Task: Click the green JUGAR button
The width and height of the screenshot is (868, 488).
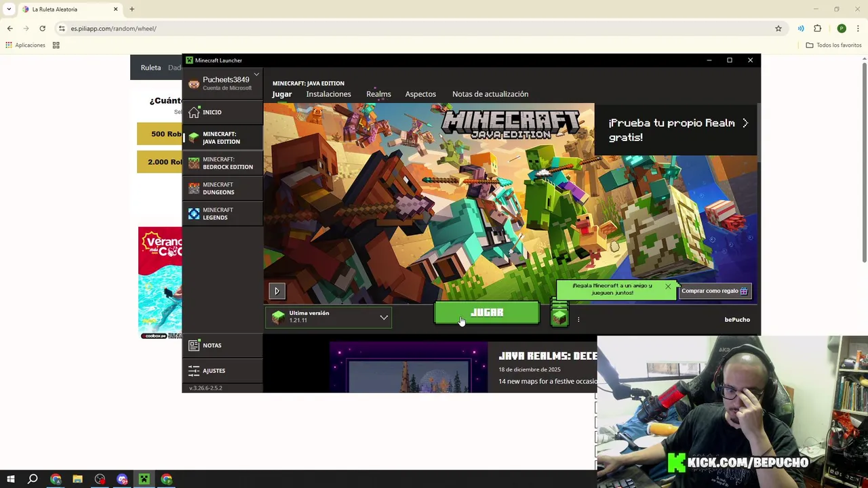Action: pos(487,313)
